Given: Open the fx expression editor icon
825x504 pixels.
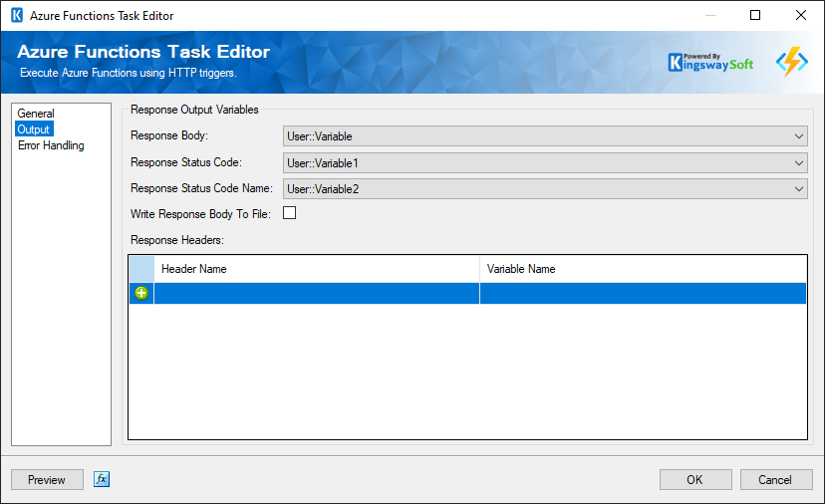Looking at the screenshot, I should point(102,479).
